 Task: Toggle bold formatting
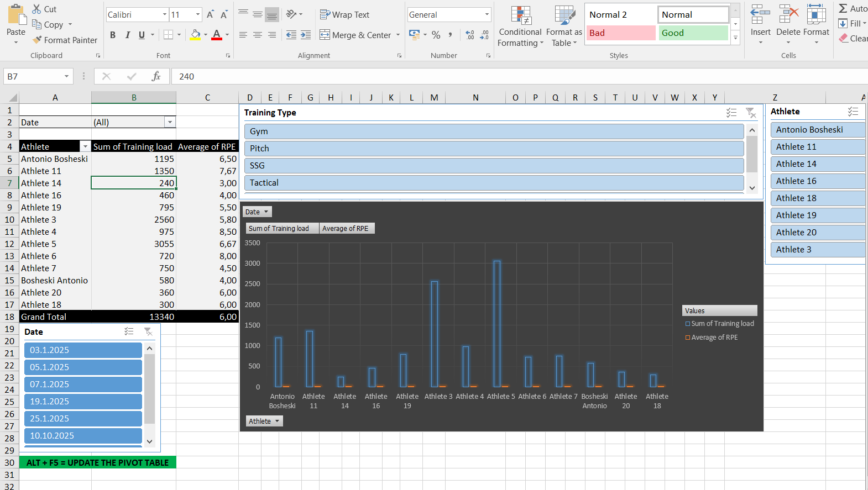coord(113,35)
